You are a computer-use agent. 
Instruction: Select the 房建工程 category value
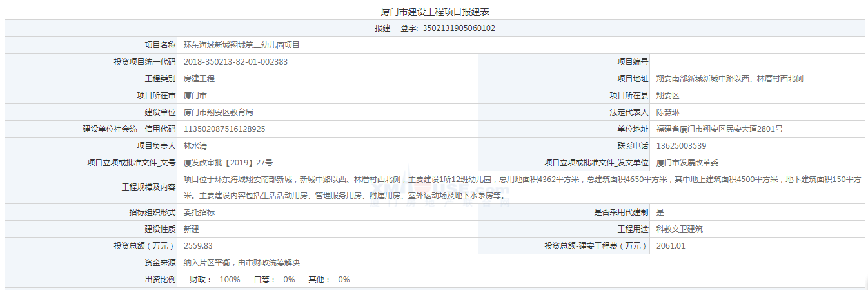pyautogui.click(x=199, y=79)
